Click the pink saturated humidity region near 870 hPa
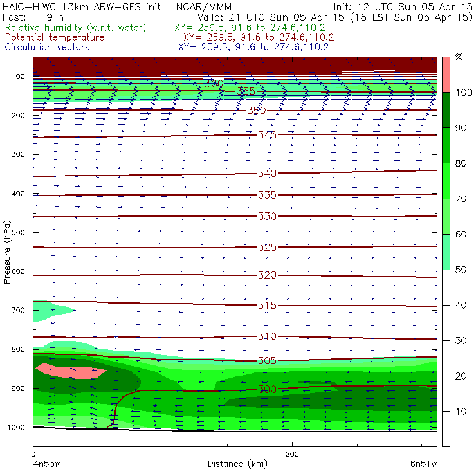The image size is (476, 476). coord(71,371)
